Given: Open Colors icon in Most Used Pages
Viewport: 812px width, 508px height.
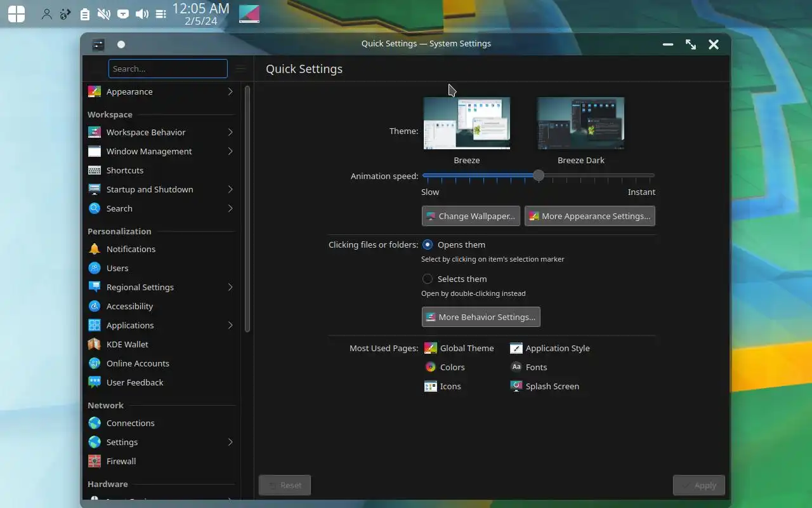Looking at the screenshot, I should [x=430, y=367].
